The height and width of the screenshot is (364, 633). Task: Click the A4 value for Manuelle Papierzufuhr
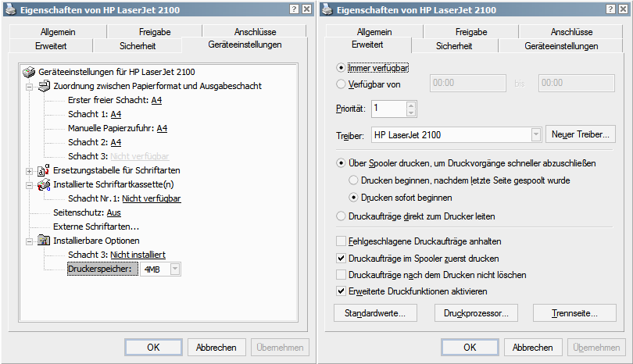click(162, 128)
